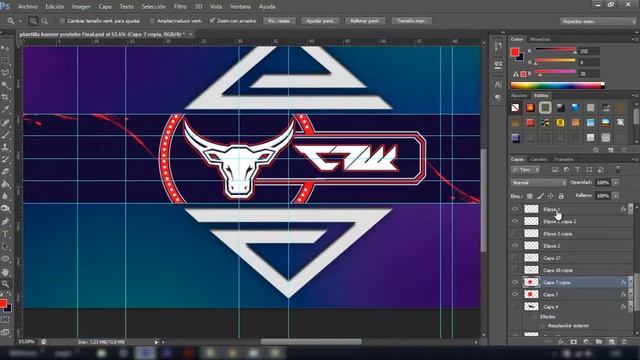Select the Clone Stamp tool
Viewport: 640px width, 360px height.
(x=5, y=147)
